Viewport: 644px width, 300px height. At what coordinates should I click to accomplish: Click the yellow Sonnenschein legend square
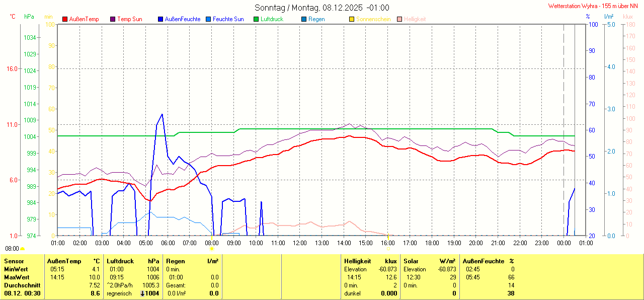point(352,19)
